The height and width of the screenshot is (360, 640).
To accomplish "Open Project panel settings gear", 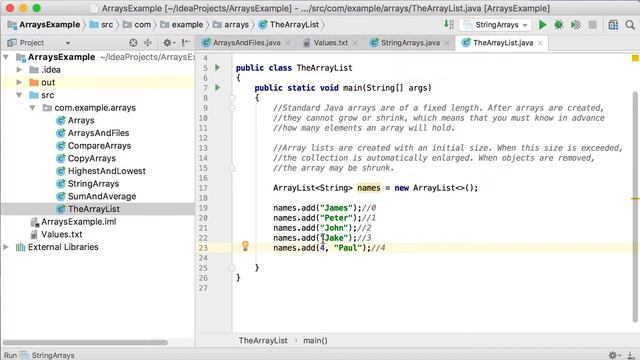I will tap(168, 42).
